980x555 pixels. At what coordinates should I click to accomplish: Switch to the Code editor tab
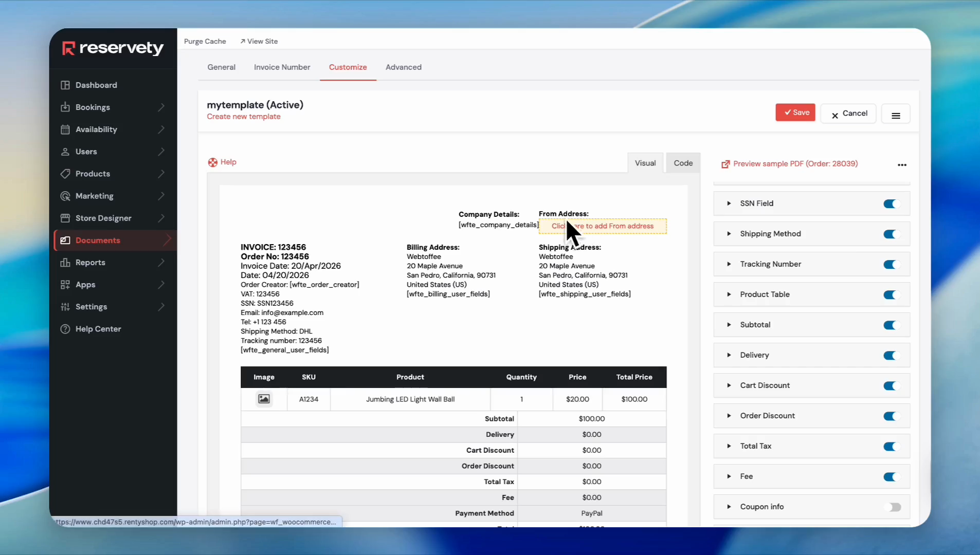coord(683,163)
